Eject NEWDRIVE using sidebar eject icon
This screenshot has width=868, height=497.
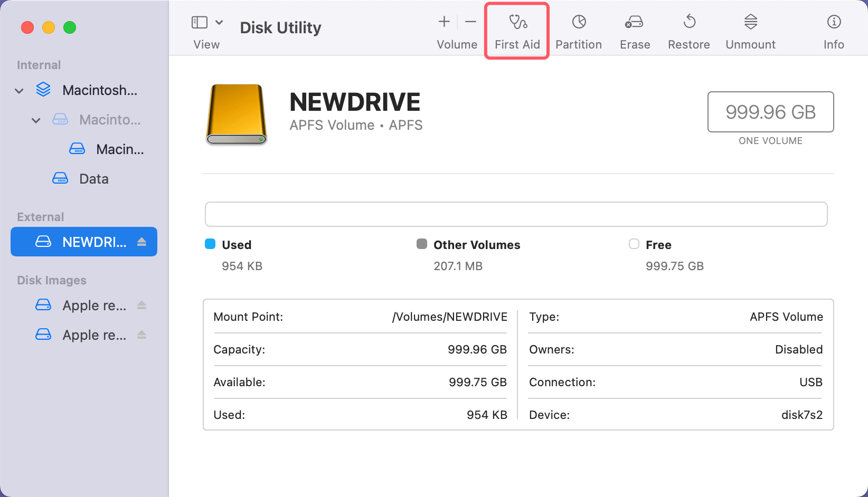click(x=141, y=242)
